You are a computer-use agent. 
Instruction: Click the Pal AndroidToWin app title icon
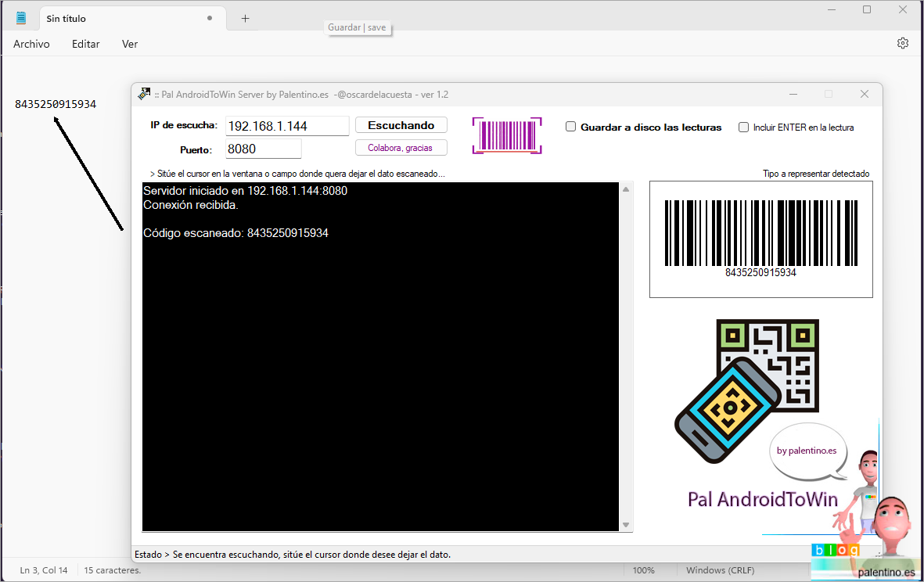click(x=144, y=94)
